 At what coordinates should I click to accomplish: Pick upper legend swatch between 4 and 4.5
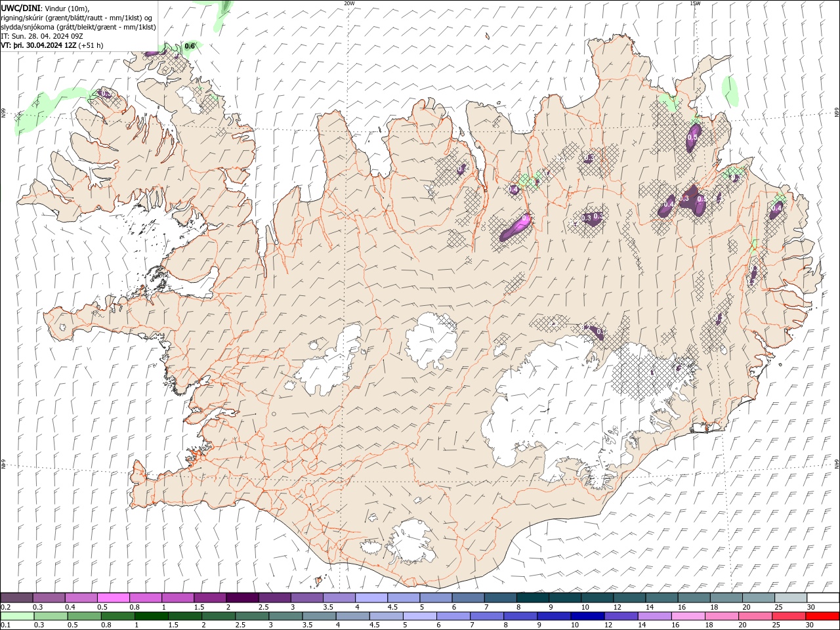[x=371, y=597]
